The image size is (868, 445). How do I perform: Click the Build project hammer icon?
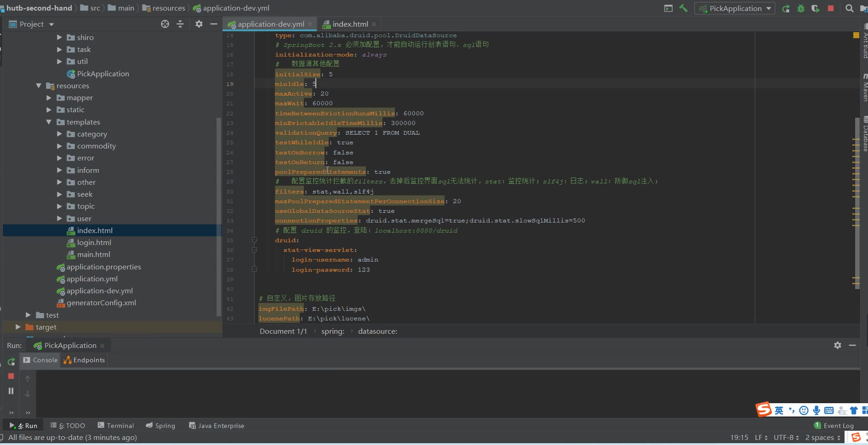683,8
